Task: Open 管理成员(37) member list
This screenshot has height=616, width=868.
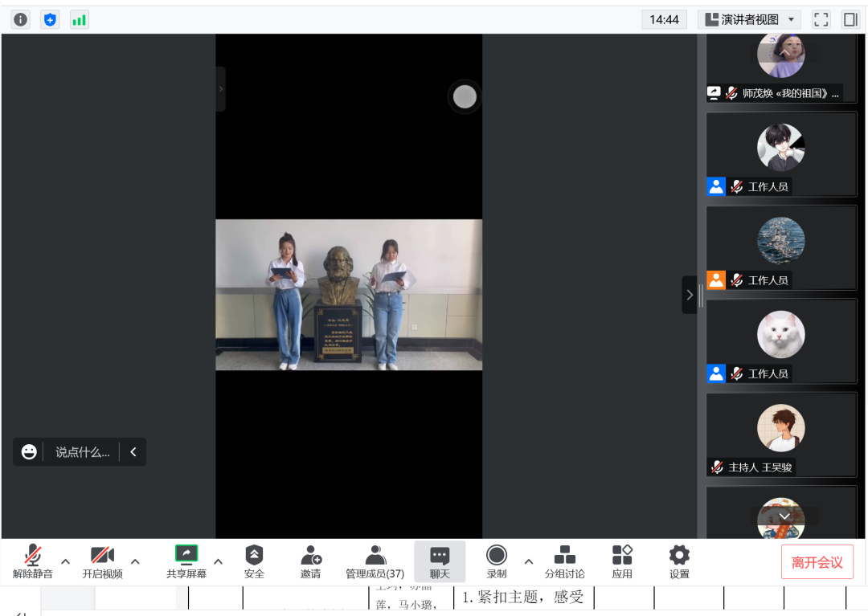Action: tap(375, 561)
